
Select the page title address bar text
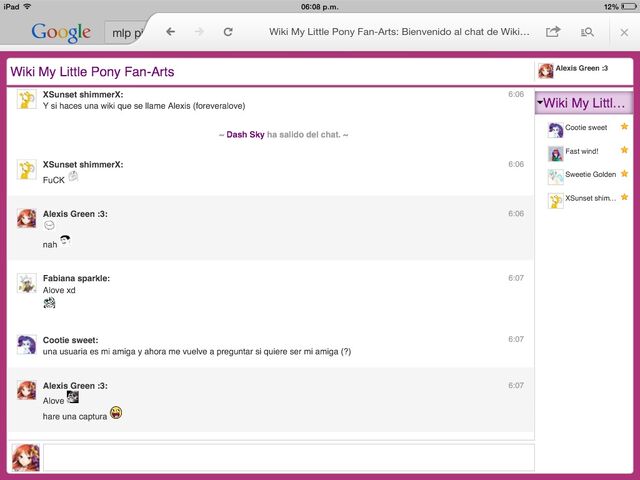point(399,32)
